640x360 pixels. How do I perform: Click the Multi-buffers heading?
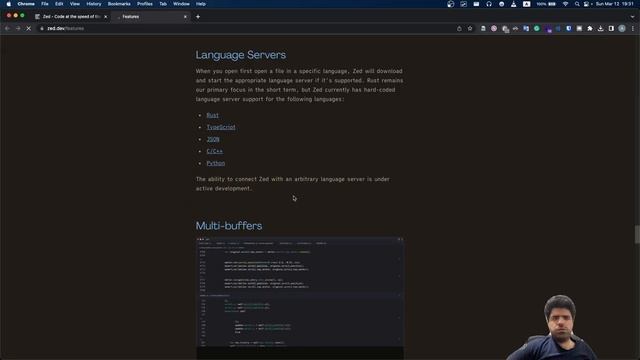coord(229,226)
